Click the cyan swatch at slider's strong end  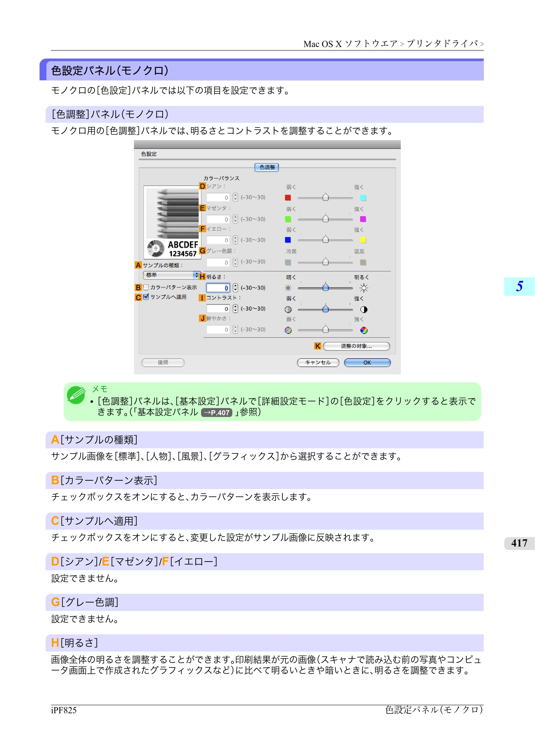[363, 197]
